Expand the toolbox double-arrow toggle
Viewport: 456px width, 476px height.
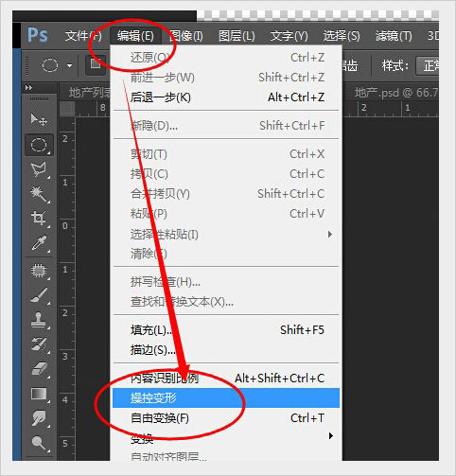[x=28, y=87]
